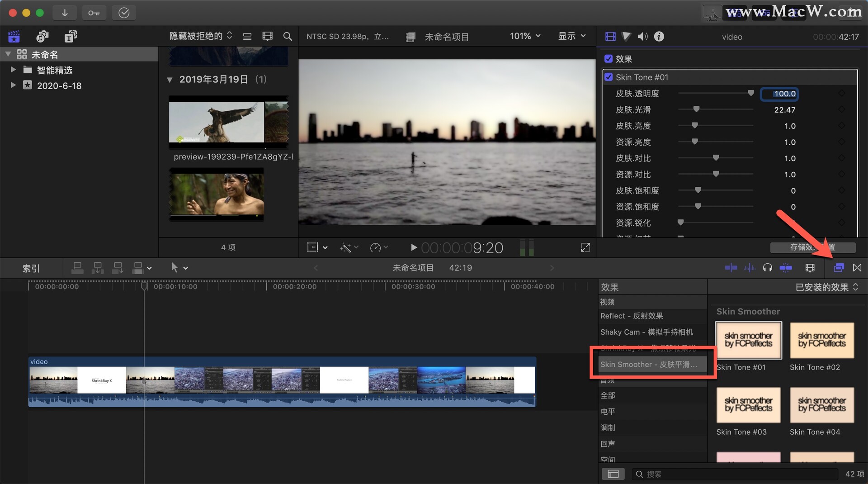Open the 索引 timeline index
868x484 pixels.
(x=31, y=268)
